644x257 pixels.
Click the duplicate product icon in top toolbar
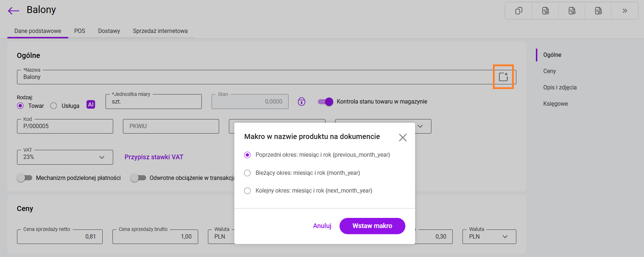coord(519,11)
